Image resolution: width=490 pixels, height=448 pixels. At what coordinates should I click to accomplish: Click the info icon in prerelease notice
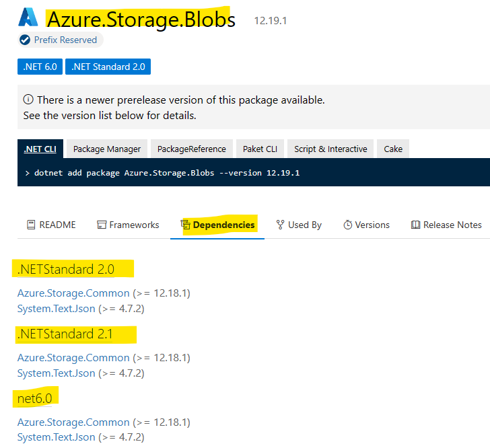pos(28,100)
